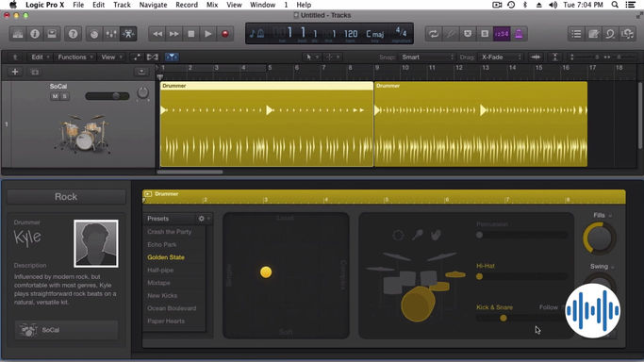
Task: Toggle the Editors button in control bar
Action: (128, 34)
